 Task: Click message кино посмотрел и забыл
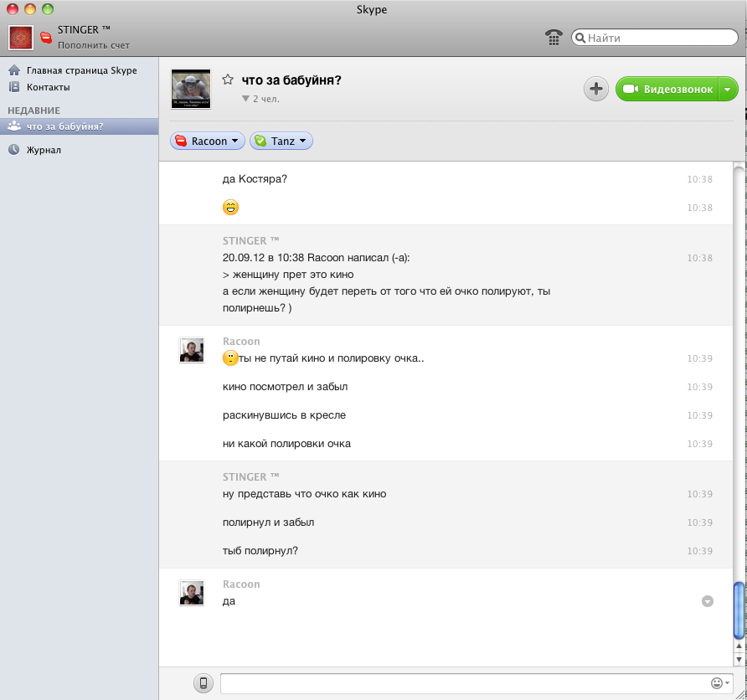tap(285, 387)
